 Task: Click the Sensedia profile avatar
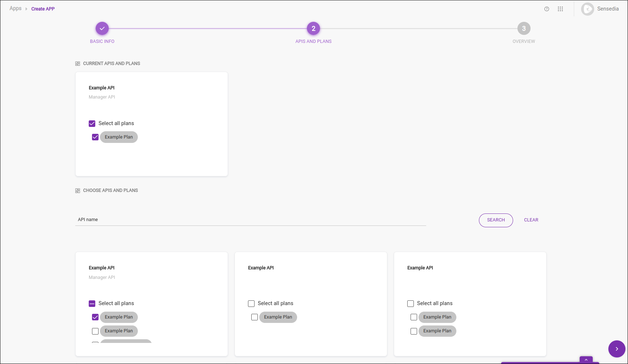pos(588,9)
